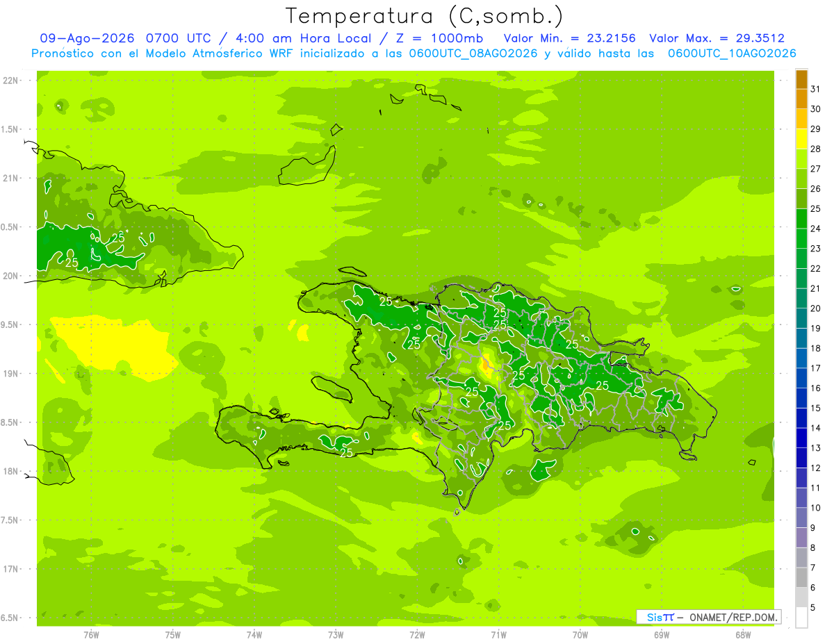Click the "17N" latitude axis label

click(x=11, y=569)
